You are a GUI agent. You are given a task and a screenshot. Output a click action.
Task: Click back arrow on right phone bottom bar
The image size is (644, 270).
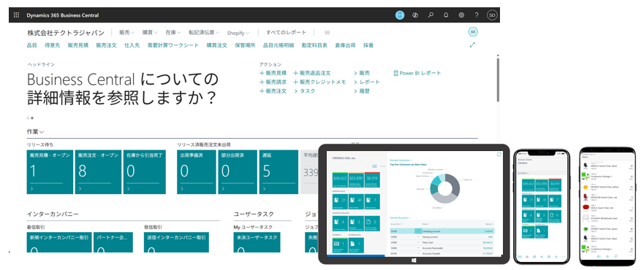click(599, 256)
